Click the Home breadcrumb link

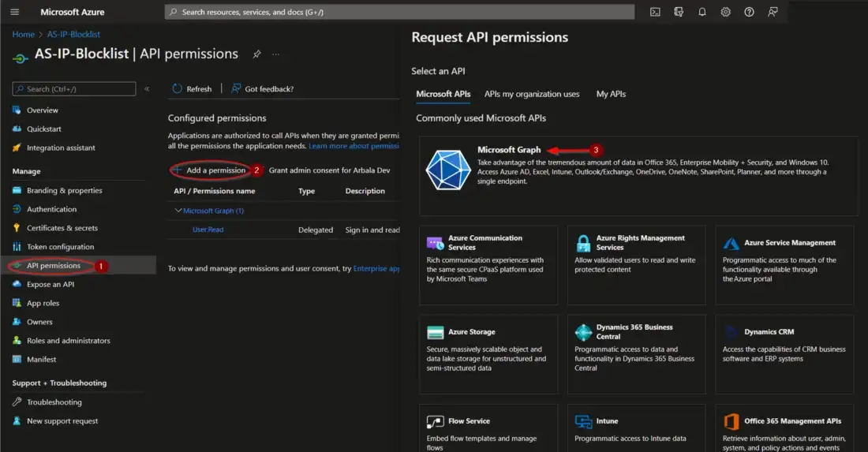[23, 35]
